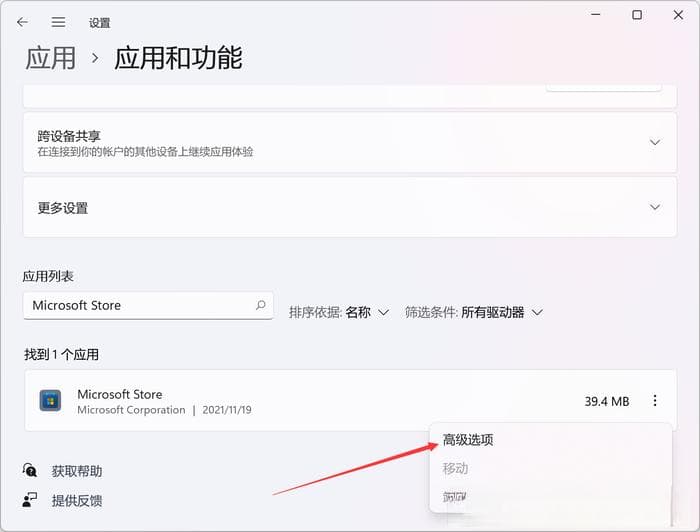This screenshot has width=700, height=532.
Task: Click the 更多设置 title text
Action: point(62,208)
